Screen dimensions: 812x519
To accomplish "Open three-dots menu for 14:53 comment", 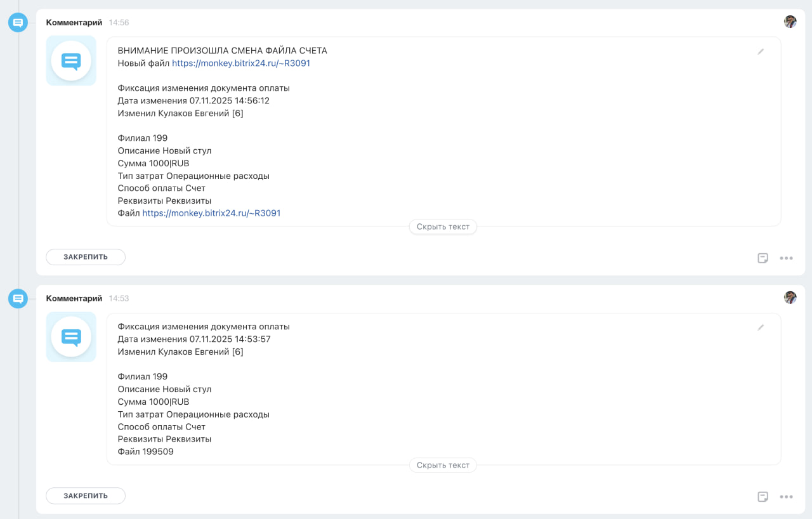I will (787, 497).
